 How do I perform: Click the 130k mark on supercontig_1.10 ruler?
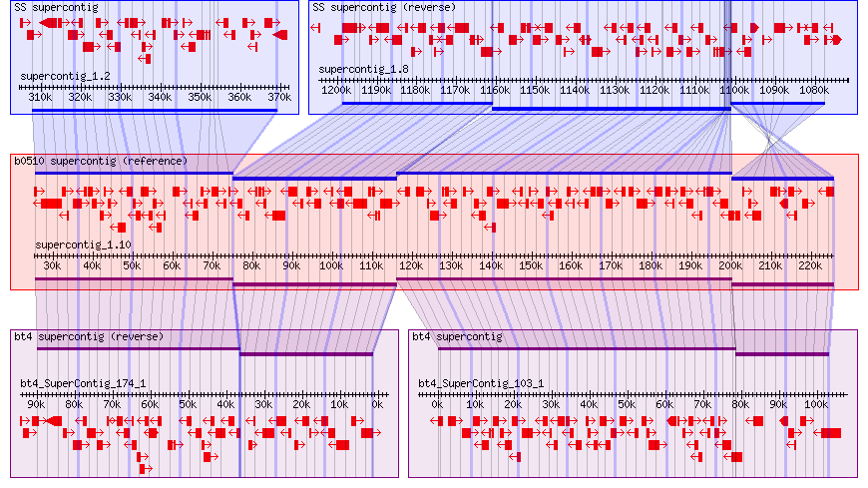[x=451, y=265]
